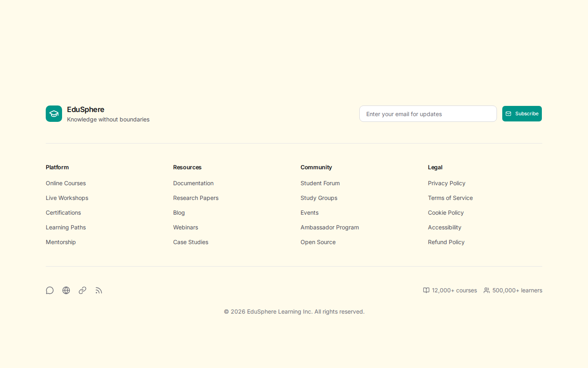
Task: Visit Learning Paths page
Action: point(66,227)
